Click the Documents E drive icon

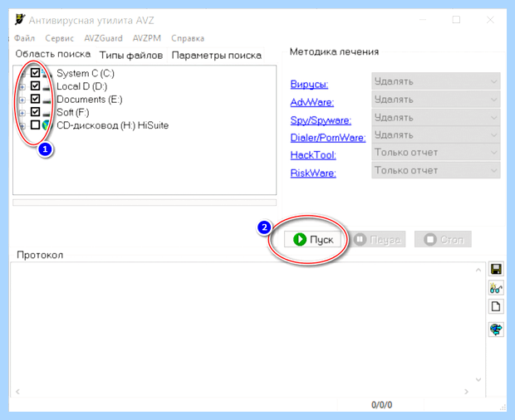(47, 100)
